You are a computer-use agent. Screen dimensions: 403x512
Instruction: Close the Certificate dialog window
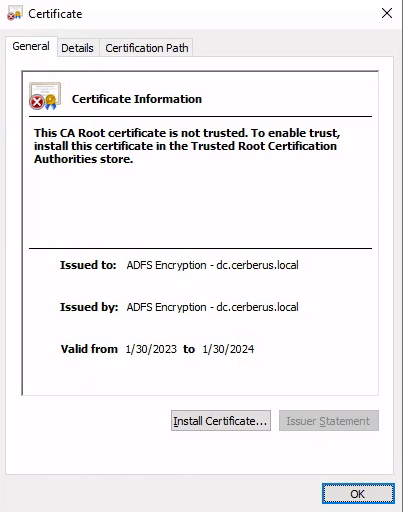pos(387,13)
